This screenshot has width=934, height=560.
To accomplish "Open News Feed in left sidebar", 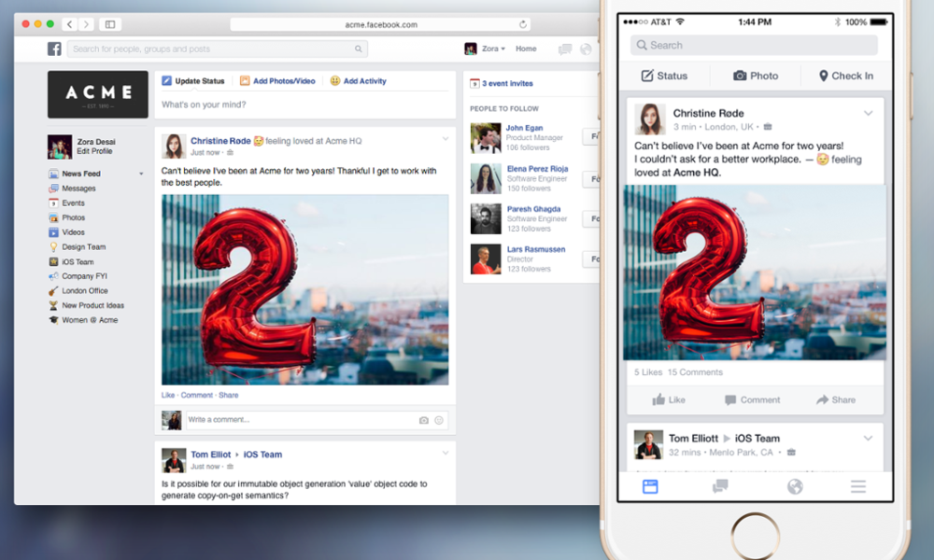I will [x=80, y=174].
